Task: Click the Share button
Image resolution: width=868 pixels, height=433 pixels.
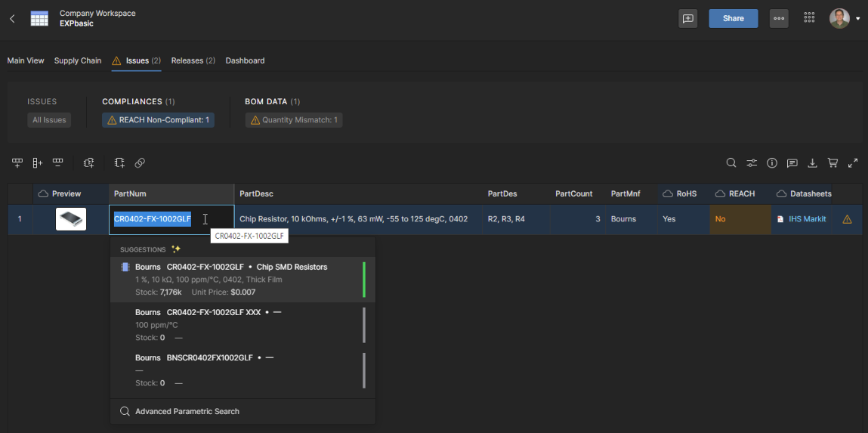Action: coord(733,18)
